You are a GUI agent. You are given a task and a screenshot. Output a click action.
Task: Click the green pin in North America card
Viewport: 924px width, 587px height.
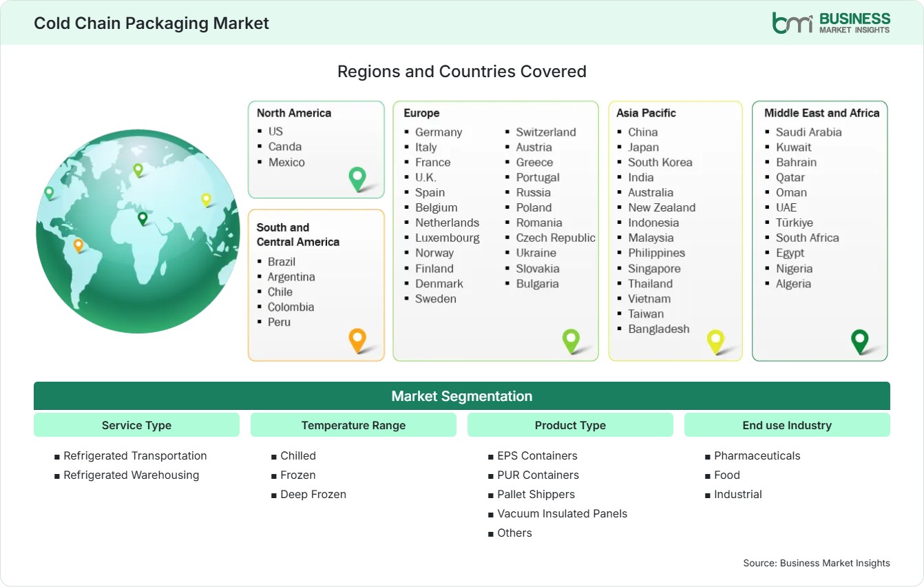point(357,179)
